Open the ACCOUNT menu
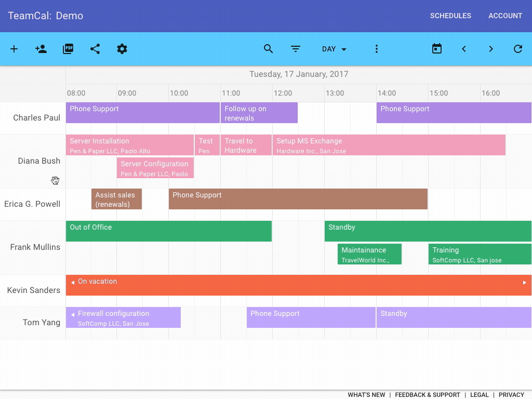Image resolution: width=532 pixels, height=399 pixels. coord(505,16)
